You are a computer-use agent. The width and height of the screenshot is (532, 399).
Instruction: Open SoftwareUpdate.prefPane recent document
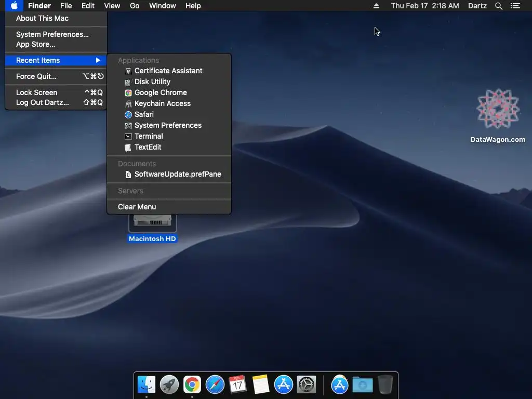pyautogui.click(x=169, y=174)
